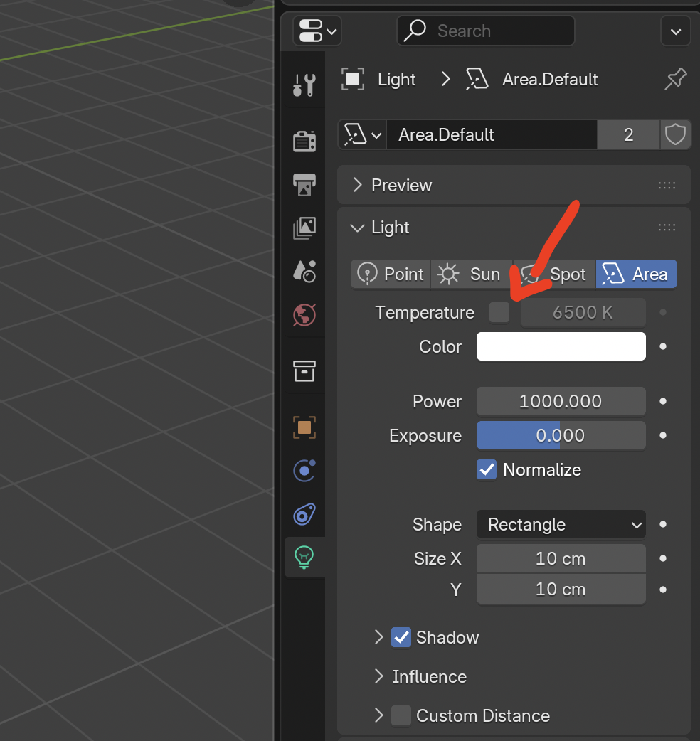Open the Tool properties tab
700x741 pixels.
pos(304,85)
